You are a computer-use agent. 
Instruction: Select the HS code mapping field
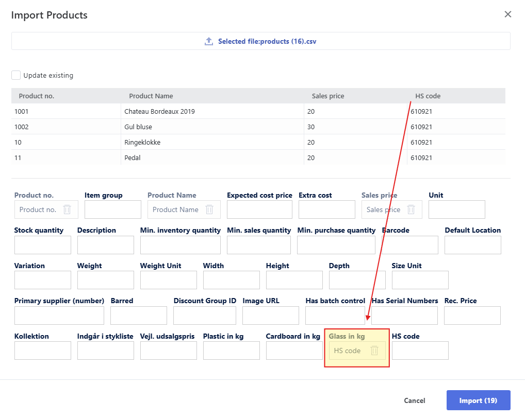point(420,350)
